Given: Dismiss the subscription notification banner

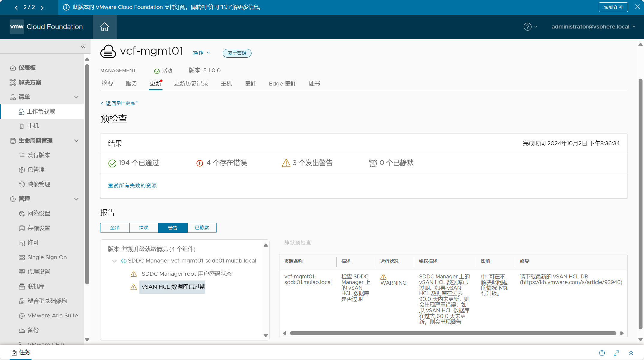Looking at the screenshot, I should [x=637, y=7].
